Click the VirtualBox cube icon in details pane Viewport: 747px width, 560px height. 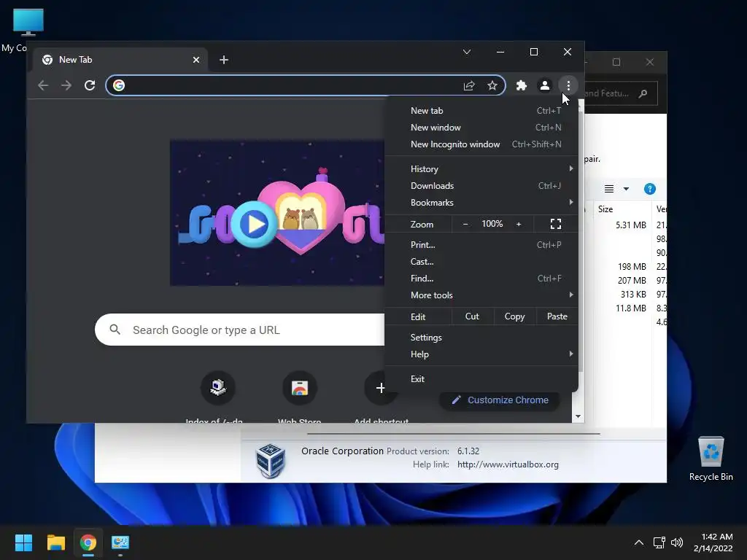(x=270, y=461)
